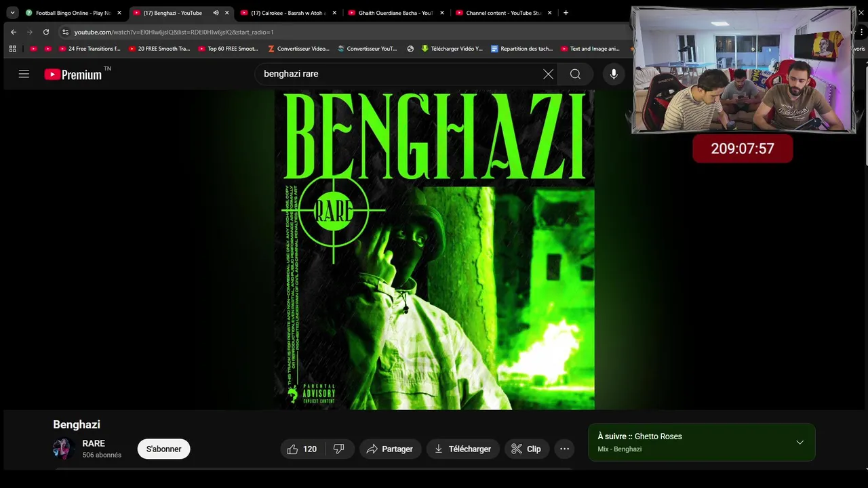
Task: Share the video with Partager
Action: click(x=390, y=449)
